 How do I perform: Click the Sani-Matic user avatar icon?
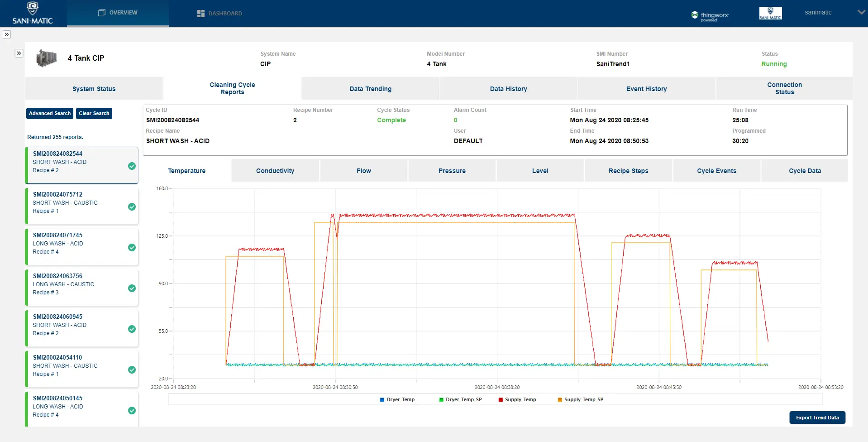[770, 13]
